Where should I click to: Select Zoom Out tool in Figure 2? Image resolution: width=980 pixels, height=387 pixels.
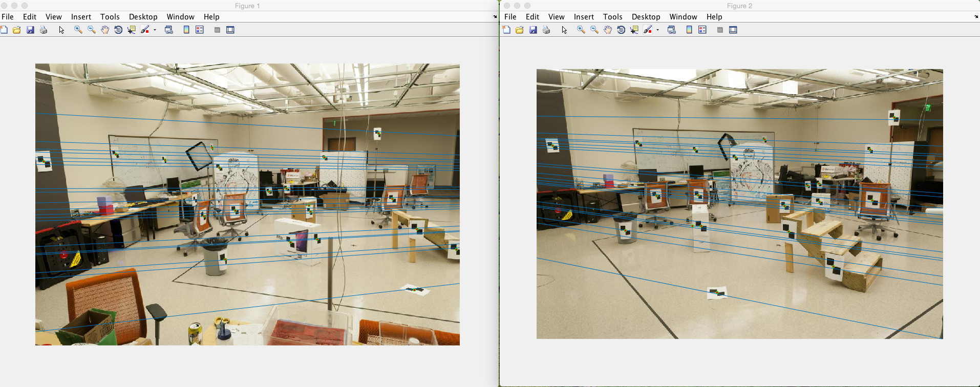(x=594, y=30)
